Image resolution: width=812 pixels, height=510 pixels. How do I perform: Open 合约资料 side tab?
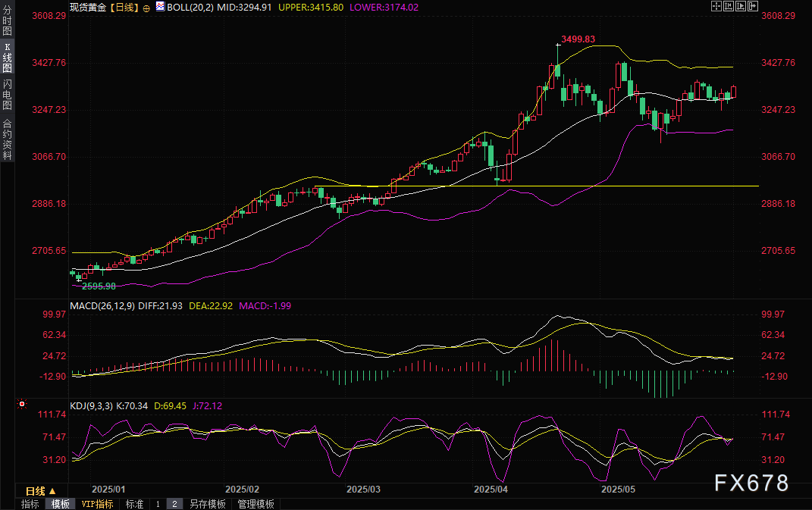click(7, 139)
